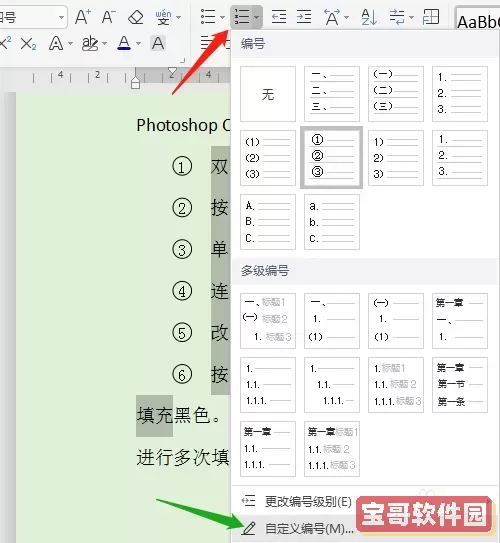
Task: Increase paragraph indent icon
Action: pyautogui.click(x=304, y=17)
